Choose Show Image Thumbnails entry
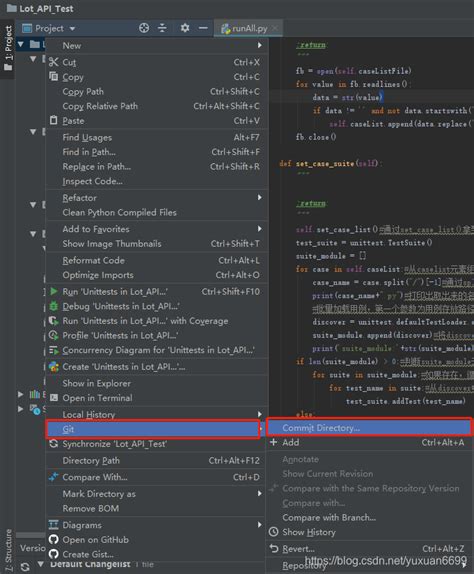Viewport: 474px width, 574px height. (x=157, y=244)
